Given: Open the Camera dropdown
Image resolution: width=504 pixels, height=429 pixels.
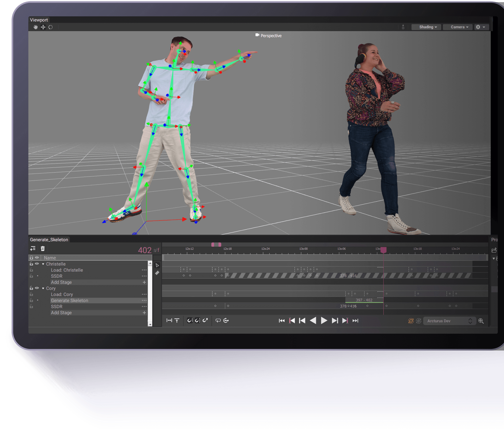Looking at the screenshot, I should pos(458,27).
